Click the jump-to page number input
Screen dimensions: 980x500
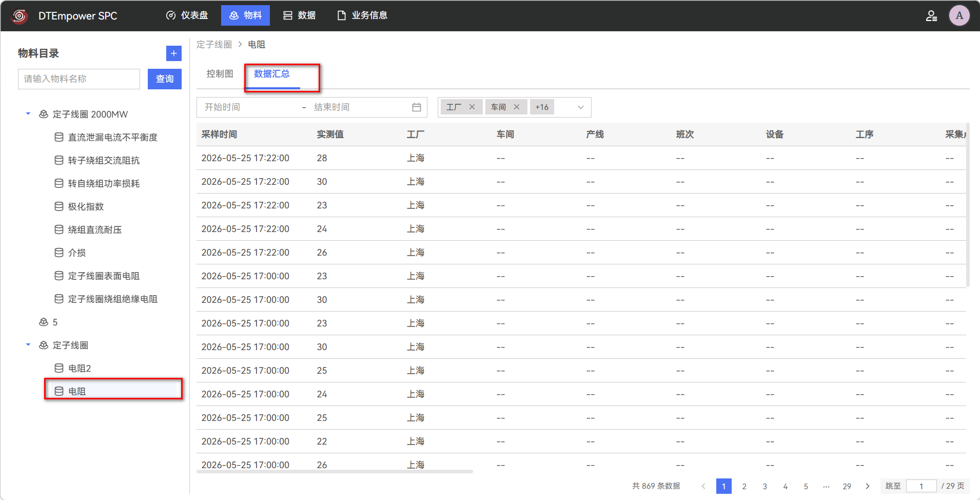tap(922, 486)
